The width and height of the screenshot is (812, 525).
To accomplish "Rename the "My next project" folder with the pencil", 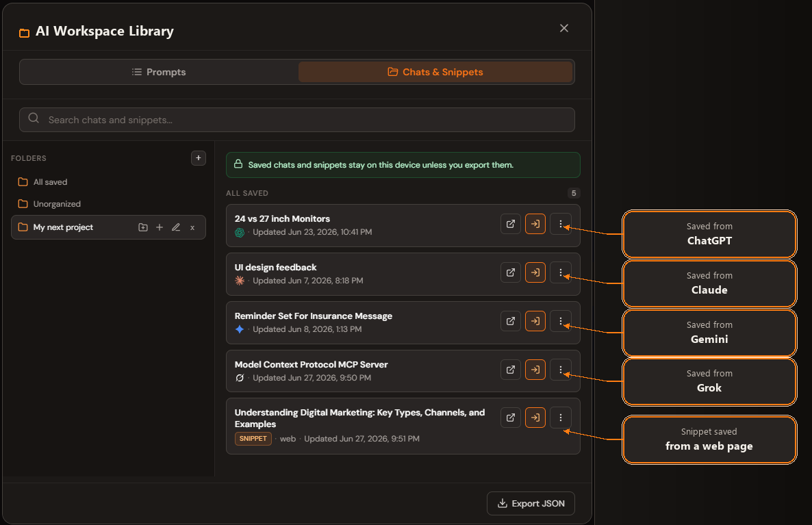I will 176,227.
